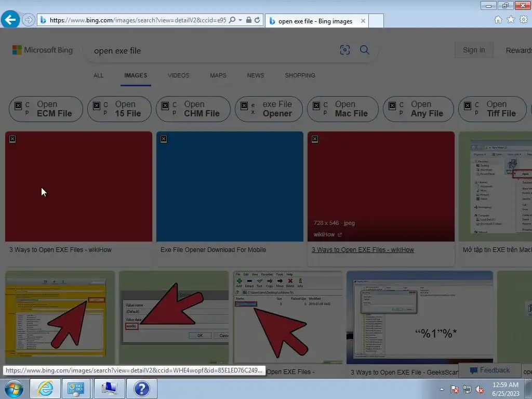Go back with the browser Back arrow
The height and width of the screenshot is (399, 532).
pyautogui.click(x=10, y=19)
